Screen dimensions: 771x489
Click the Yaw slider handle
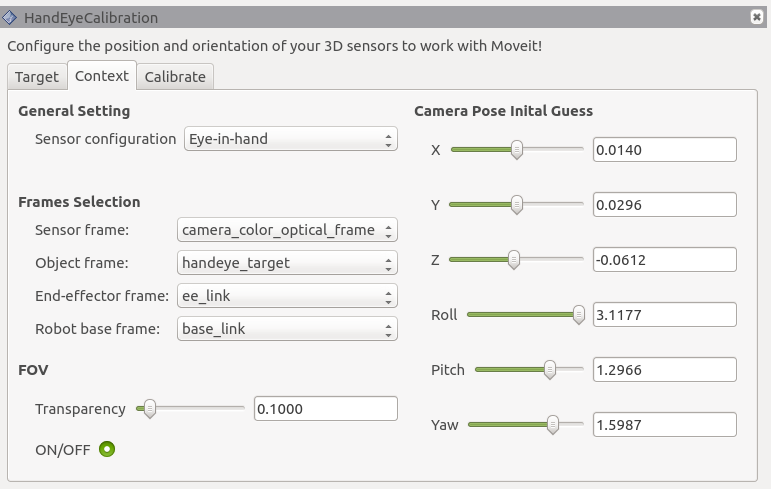click(552, 424)
